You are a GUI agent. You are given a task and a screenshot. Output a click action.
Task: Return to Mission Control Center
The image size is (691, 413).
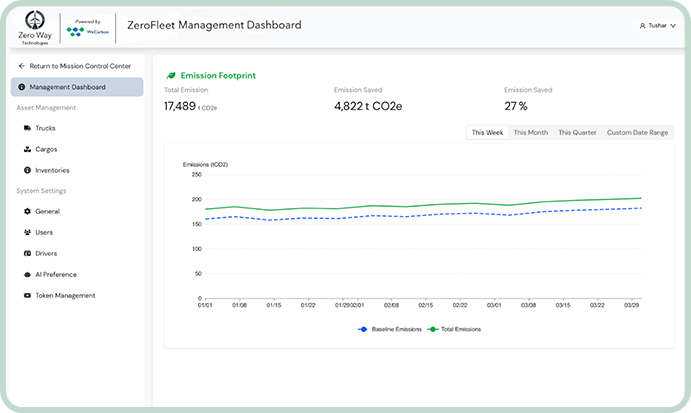[79, 66]
